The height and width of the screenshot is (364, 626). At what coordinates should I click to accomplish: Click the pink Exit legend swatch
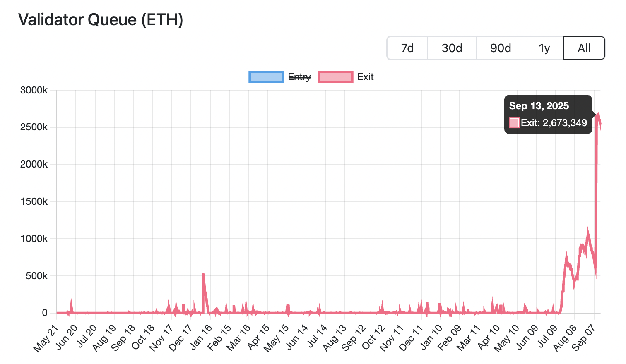(335, 77)
